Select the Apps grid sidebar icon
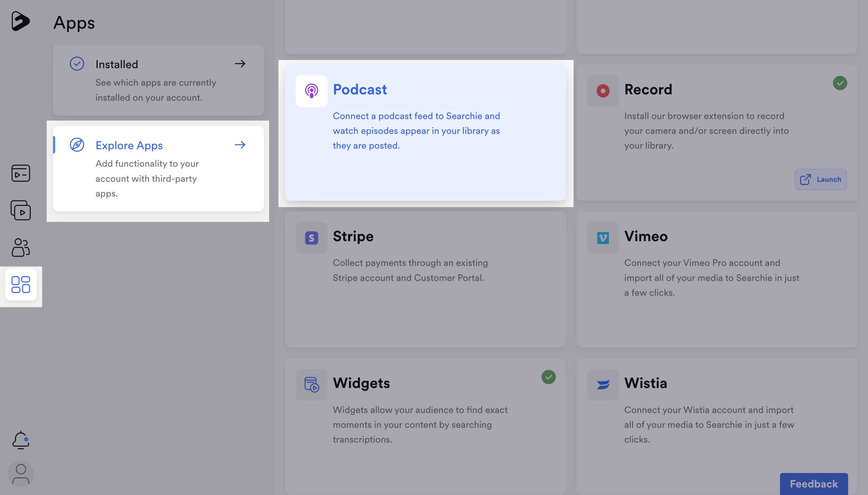Image resolution: width=868 pixels, height=495 pixels. (21, 285)
